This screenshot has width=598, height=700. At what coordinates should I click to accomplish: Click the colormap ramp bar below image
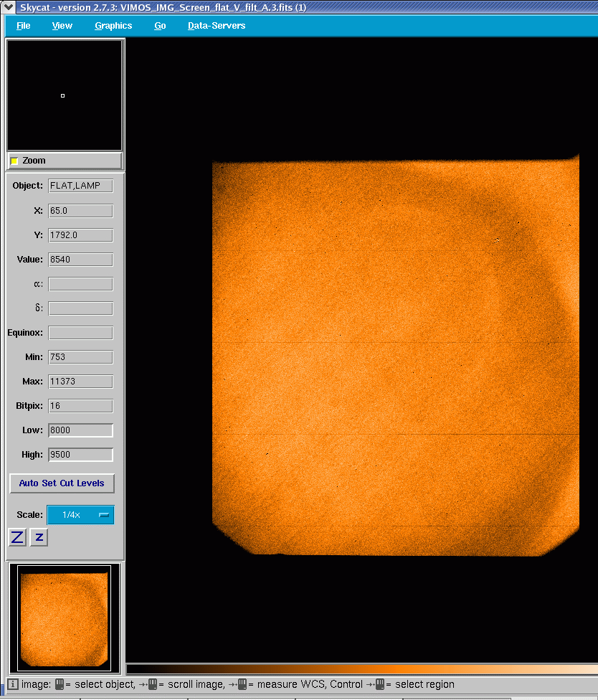362,668
